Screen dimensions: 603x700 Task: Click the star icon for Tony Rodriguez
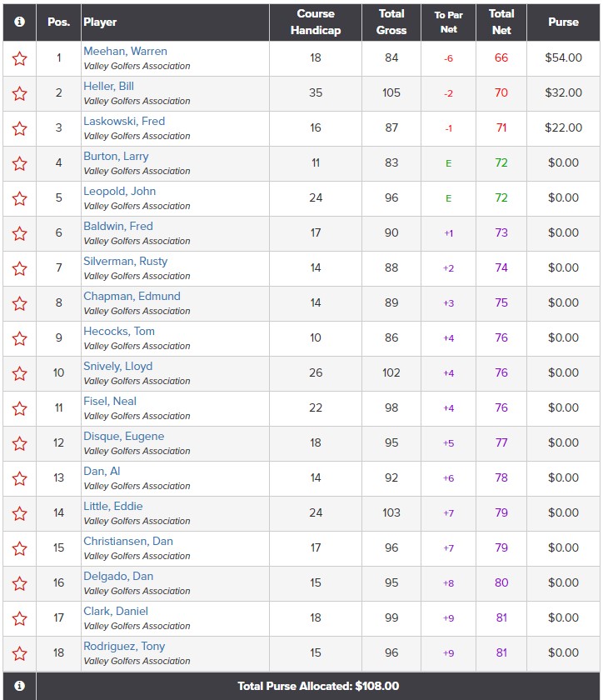coord(19,653)
